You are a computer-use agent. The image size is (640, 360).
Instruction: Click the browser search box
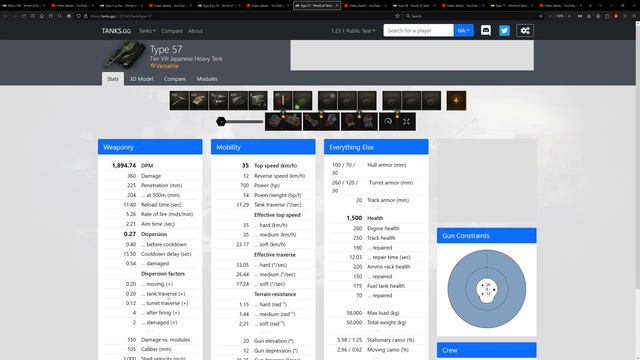tap(473, 16)
